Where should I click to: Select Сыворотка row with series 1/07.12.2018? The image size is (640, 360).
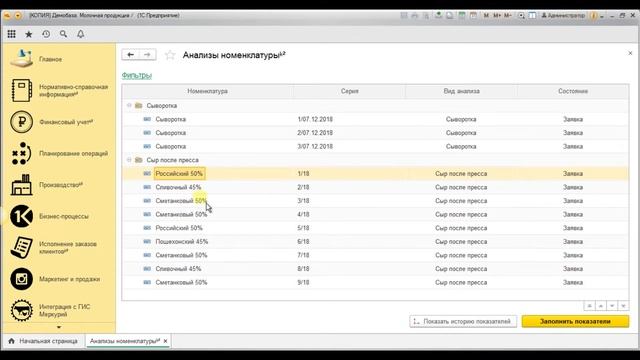[375, 119]
